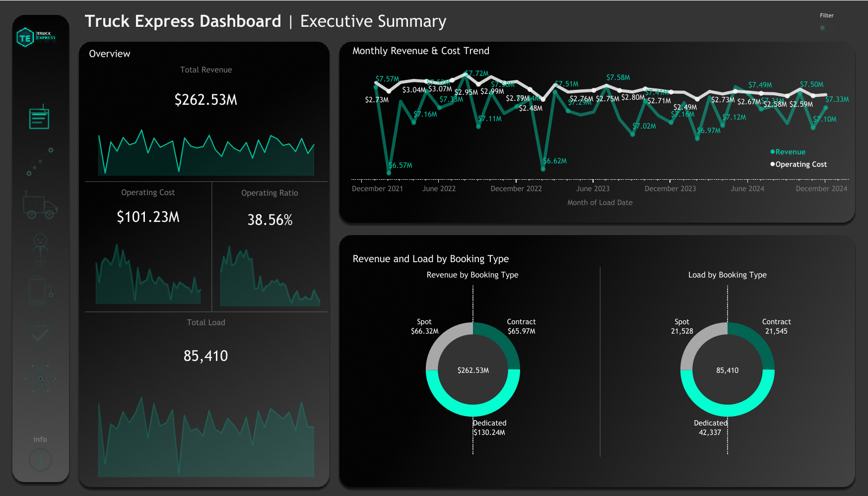Click the December 2023 axis label
The width and height of the screenshot is (868, 496).
tap(670, 189)
